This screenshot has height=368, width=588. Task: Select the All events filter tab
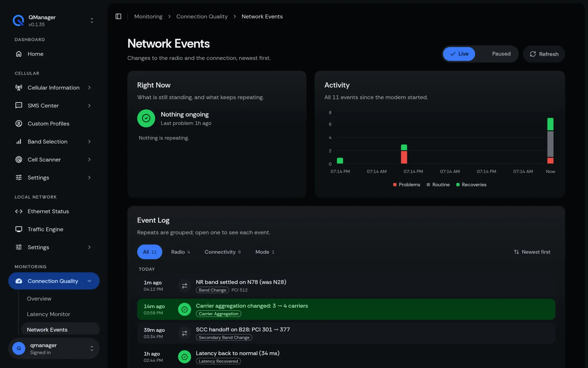pos(150,252)
